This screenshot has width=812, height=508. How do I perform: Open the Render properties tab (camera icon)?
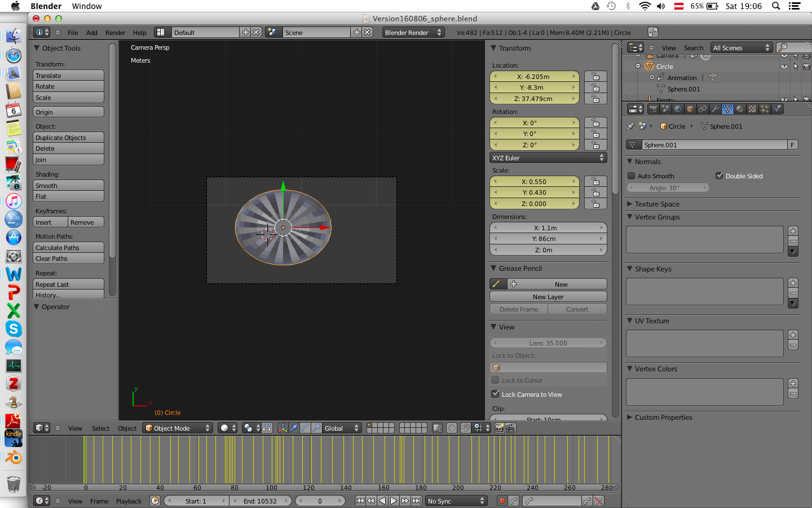tap(653, 109)
